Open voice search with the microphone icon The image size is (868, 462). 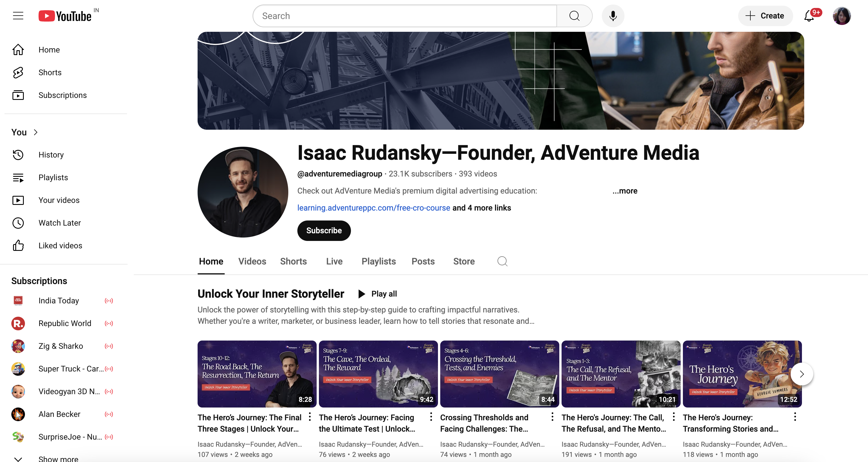click(613, 16)
